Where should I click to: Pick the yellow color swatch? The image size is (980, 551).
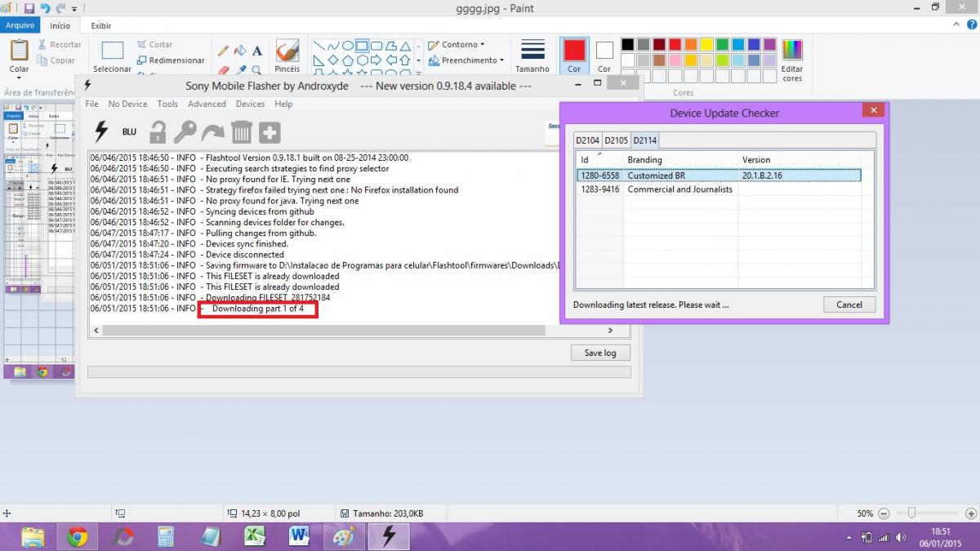(706, 45)
